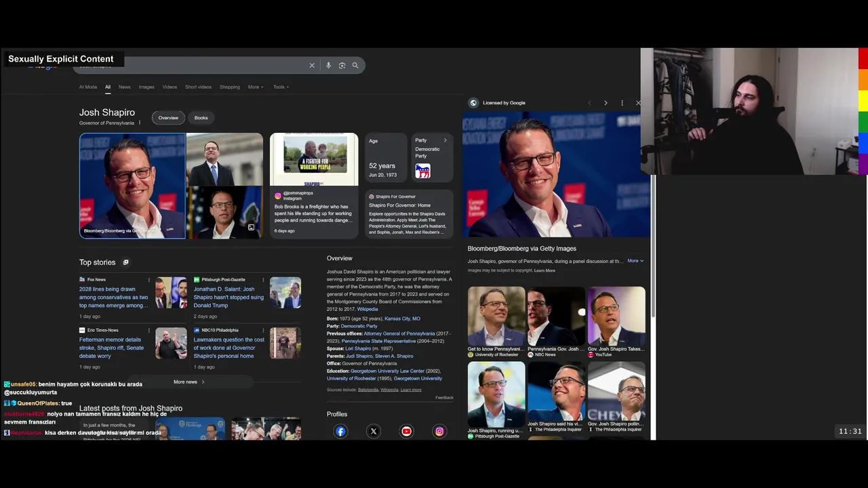Open the Kansas City, MO link
This screenshot has height=488, width=868.
(x=402, y=319)
